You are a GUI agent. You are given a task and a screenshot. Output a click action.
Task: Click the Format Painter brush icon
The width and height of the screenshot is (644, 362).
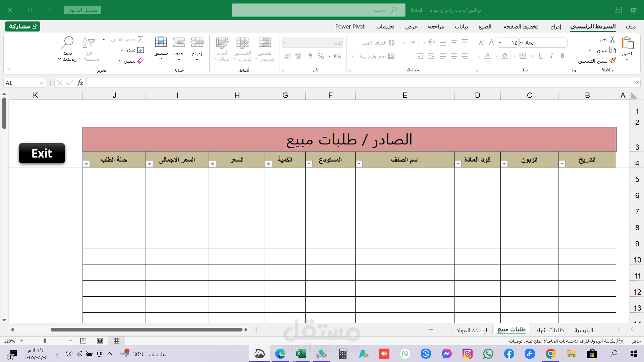[612, 61]
